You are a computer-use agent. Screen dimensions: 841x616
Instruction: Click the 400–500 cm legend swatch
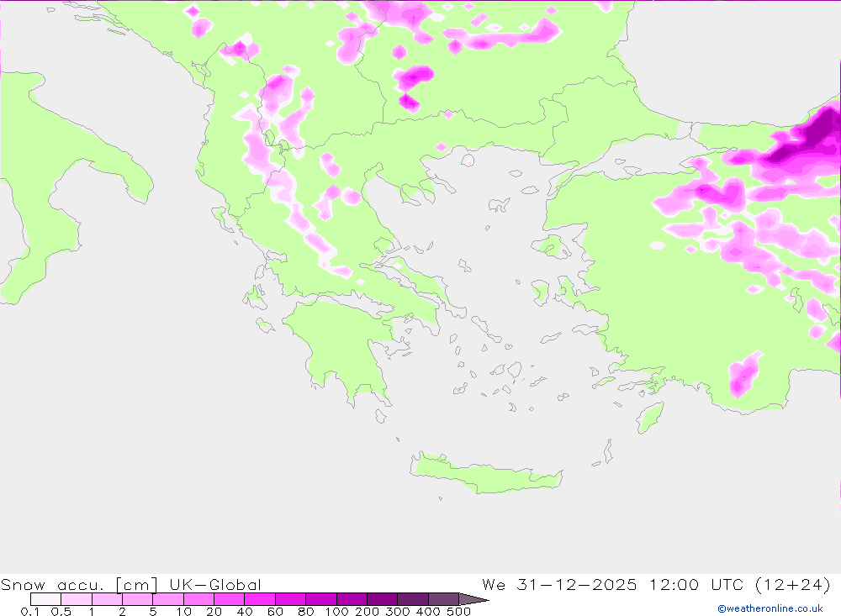(443, 599)
